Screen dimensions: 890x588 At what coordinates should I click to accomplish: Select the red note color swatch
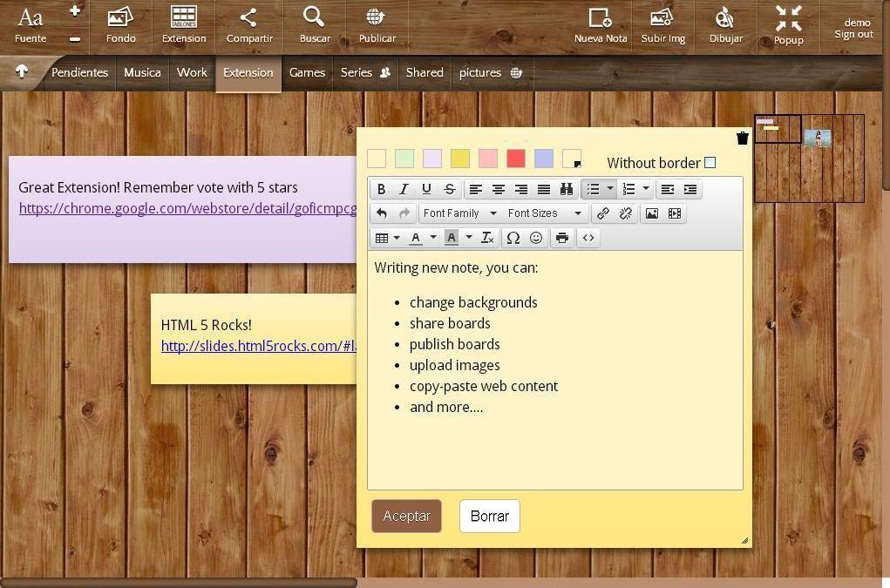515,159
